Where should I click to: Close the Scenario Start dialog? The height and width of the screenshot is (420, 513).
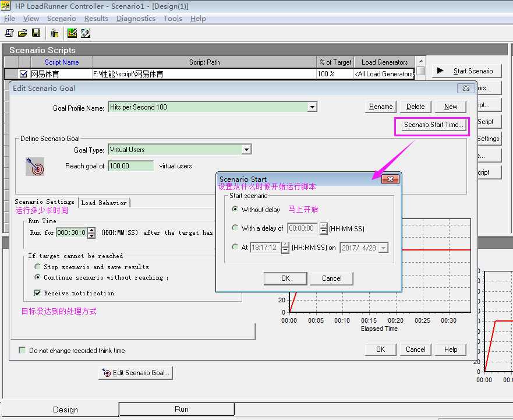click(x=390, y=179)
